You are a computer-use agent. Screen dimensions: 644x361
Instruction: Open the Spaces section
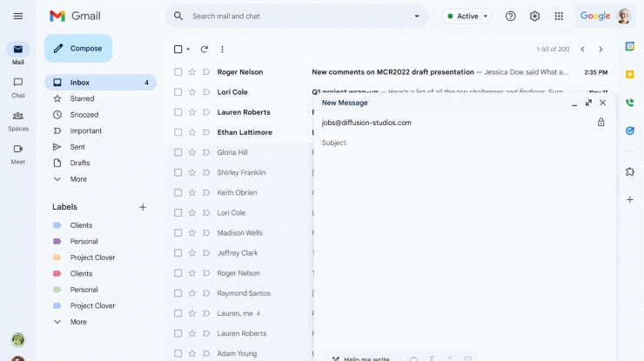[18, 121]
